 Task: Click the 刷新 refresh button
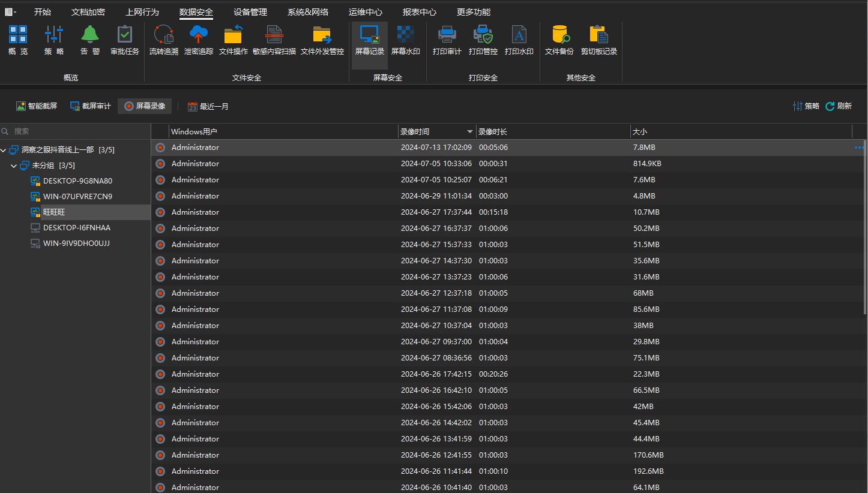click(839, 106)
